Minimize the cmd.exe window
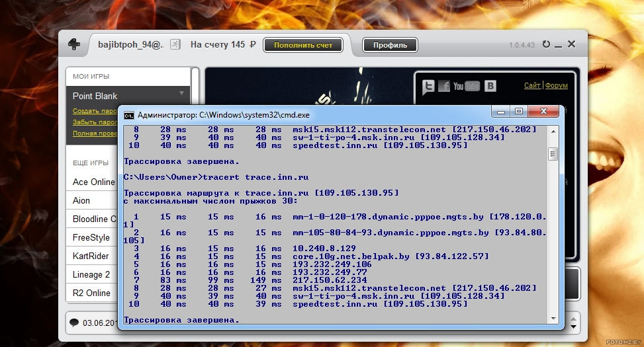The image size is (644, 347). click(x=500, y=112)
